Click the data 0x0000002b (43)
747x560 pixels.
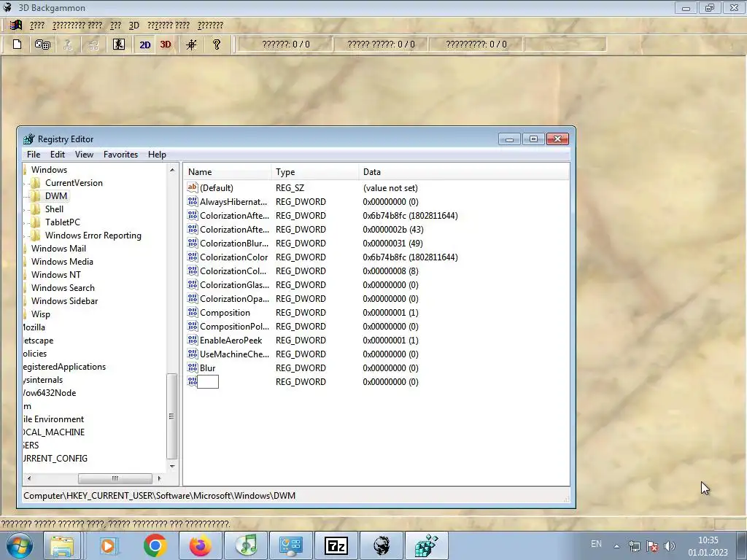click(393, 230)
